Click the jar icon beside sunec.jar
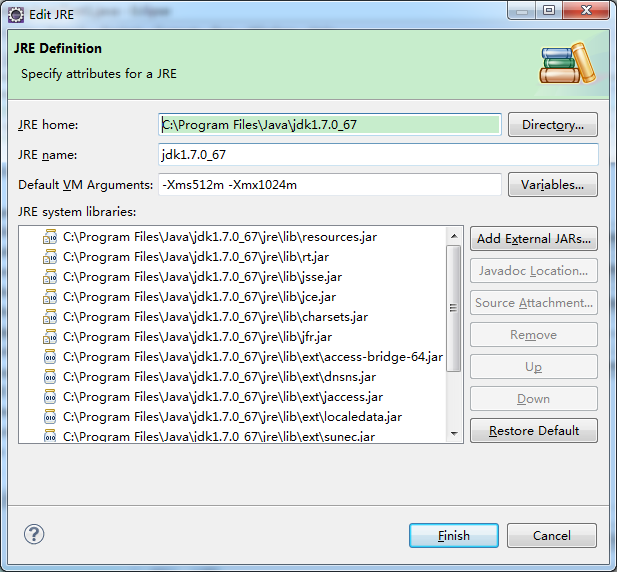The height and width of the screenshot is (572, 617). pos(50,435)
